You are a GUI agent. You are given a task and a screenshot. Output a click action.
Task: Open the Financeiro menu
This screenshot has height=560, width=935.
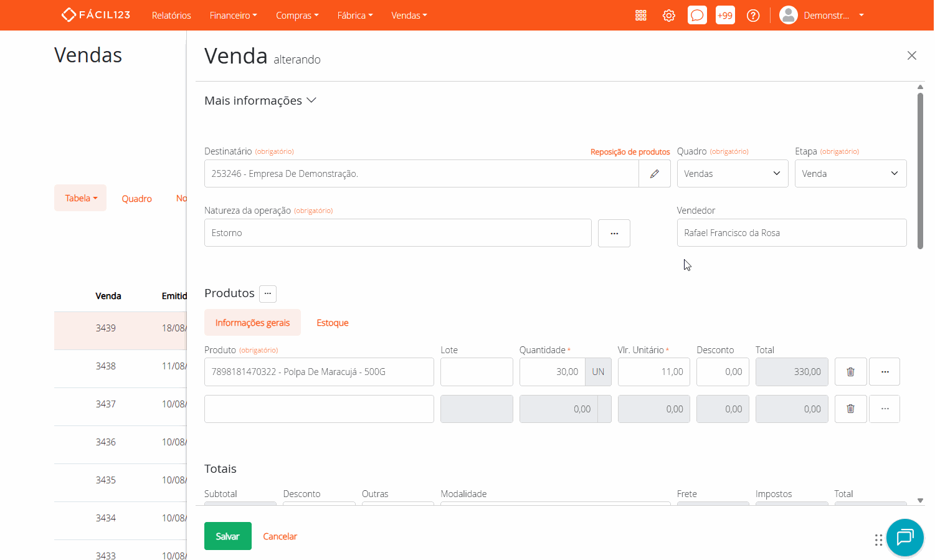[234, 16]
